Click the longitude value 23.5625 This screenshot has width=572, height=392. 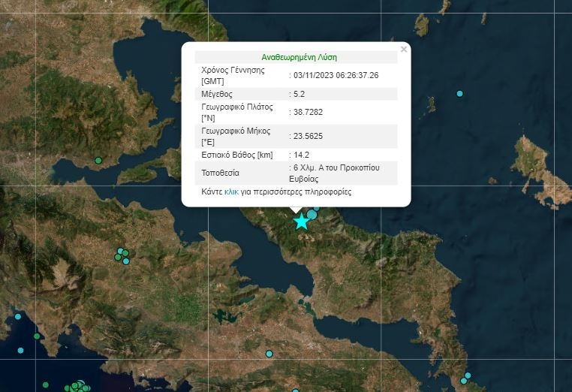(x=306, y=136)
